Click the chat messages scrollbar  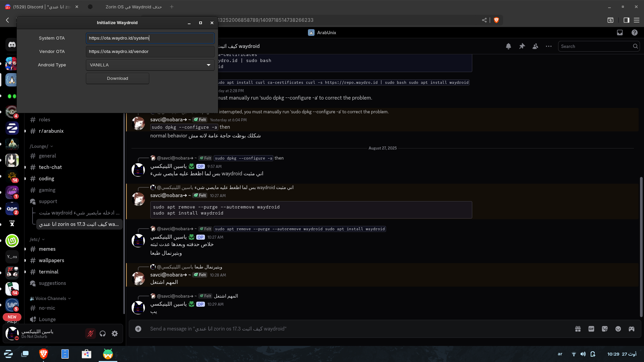coord(641,246)
